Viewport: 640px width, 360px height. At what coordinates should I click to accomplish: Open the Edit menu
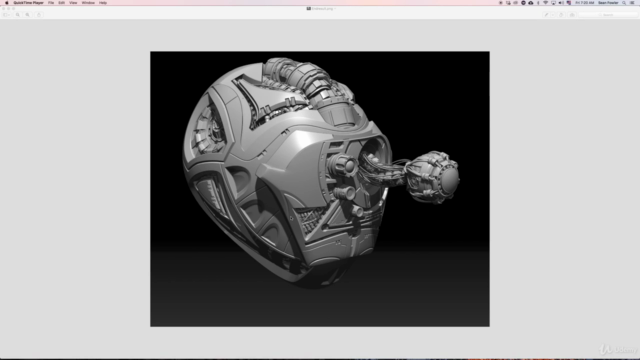tap(62, 3)
